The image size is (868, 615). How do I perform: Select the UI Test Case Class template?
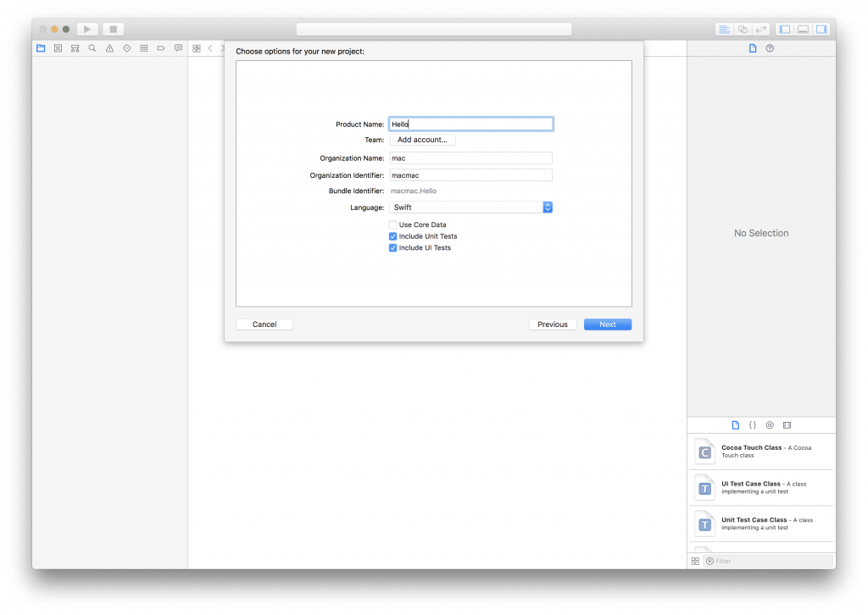click(762, 488)
